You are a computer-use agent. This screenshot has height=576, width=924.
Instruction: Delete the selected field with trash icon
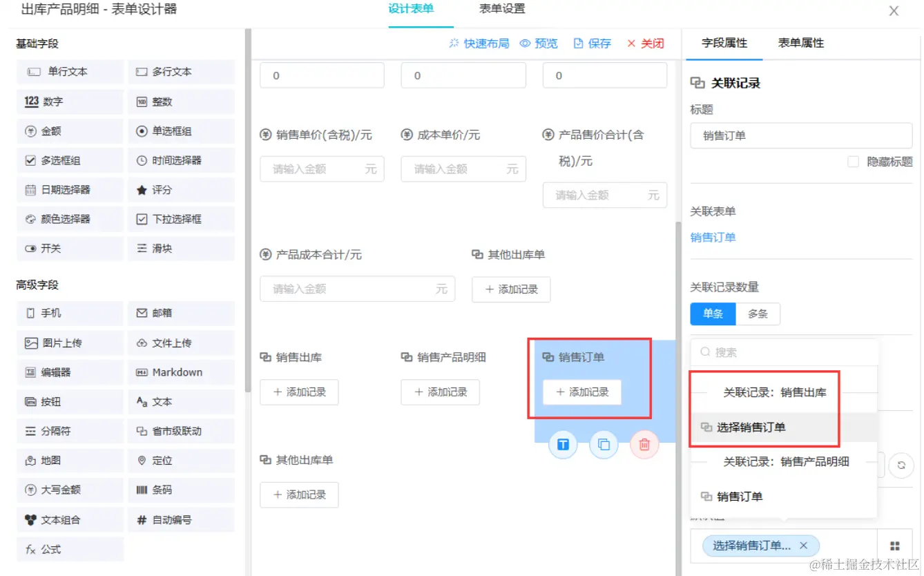pos(644,445)
